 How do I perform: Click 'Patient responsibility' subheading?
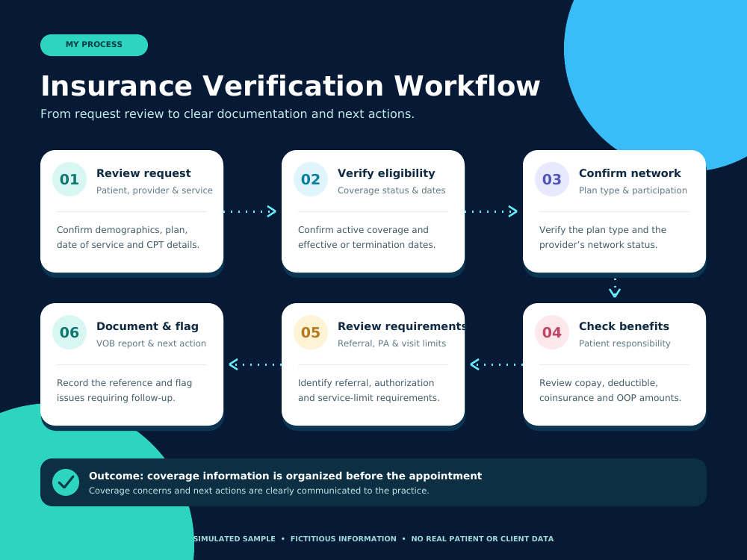(x=624, y=343)
